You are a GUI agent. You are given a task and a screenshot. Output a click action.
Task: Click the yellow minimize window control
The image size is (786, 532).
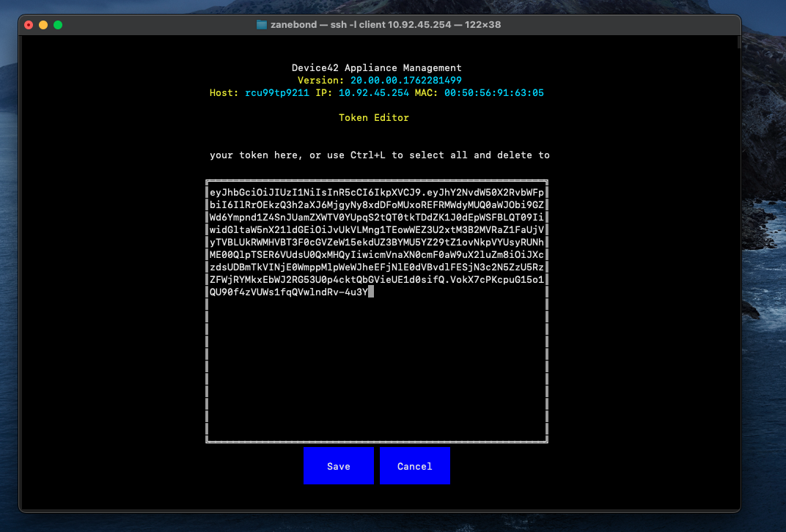click(x=43, y=24)
